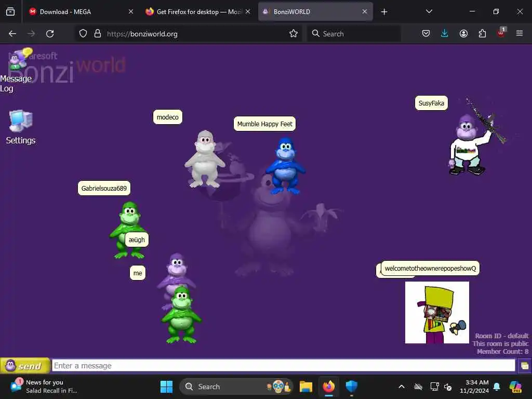The height and width of the screenshot is (399, 532).
Task: Click the Windows taskbar Search box
Action: (236, 387)
